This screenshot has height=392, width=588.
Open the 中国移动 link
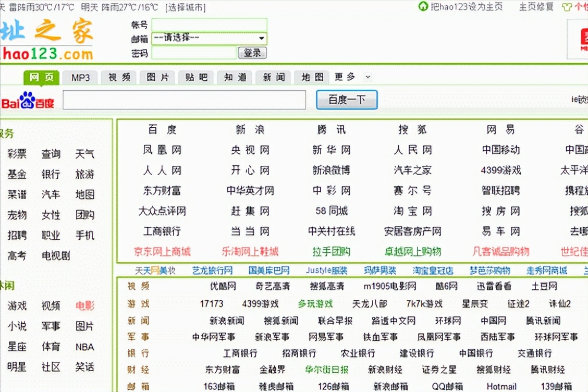(500, 150)
